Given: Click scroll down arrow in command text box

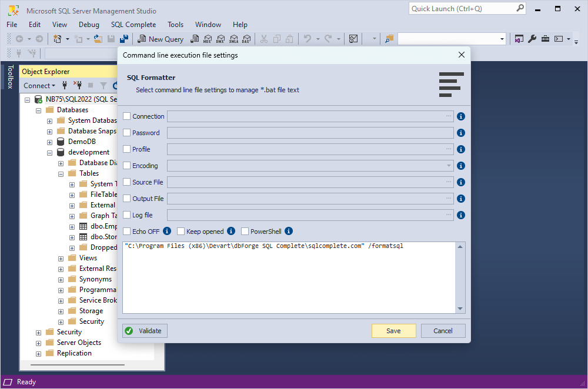Looking at the screenshot, I should [x=460, y=308].
